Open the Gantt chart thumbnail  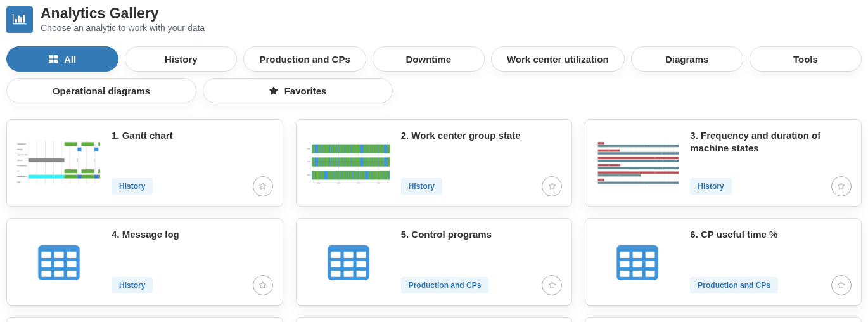tap(59, 162)
